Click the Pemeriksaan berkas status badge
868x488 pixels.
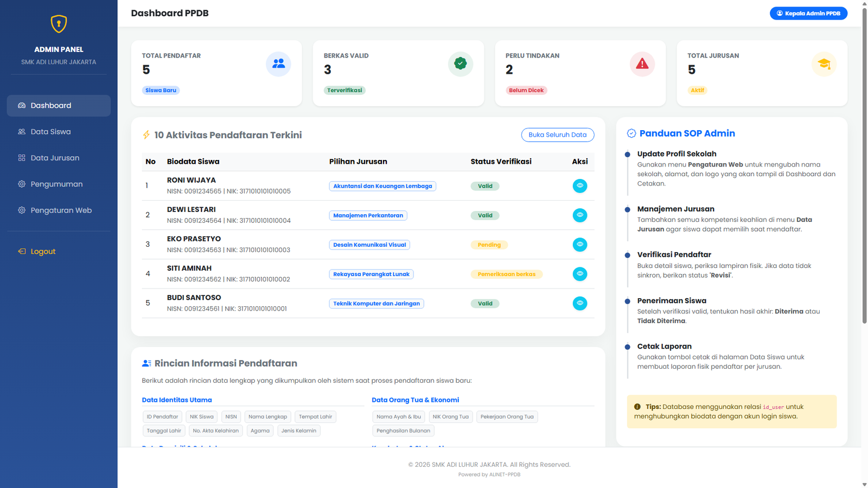click(506, 274)
